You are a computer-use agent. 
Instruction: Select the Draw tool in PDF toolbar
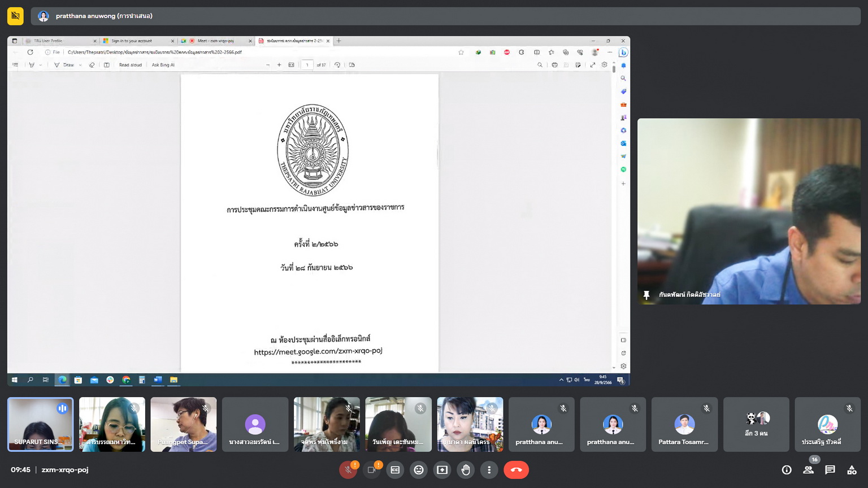(x=64, y=65)
